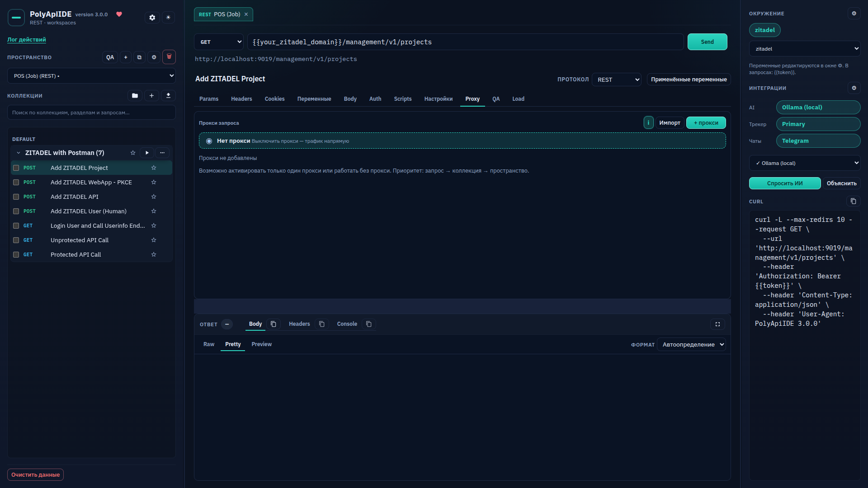
Task: Open workspace settings gear icon
Action: coord(154,57)
